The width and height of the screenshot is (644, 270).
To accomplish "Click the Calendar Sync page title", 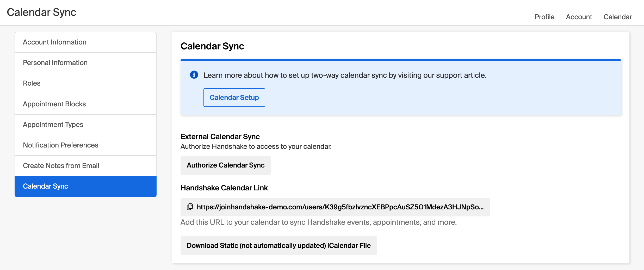I will click(x=212, y=46).
